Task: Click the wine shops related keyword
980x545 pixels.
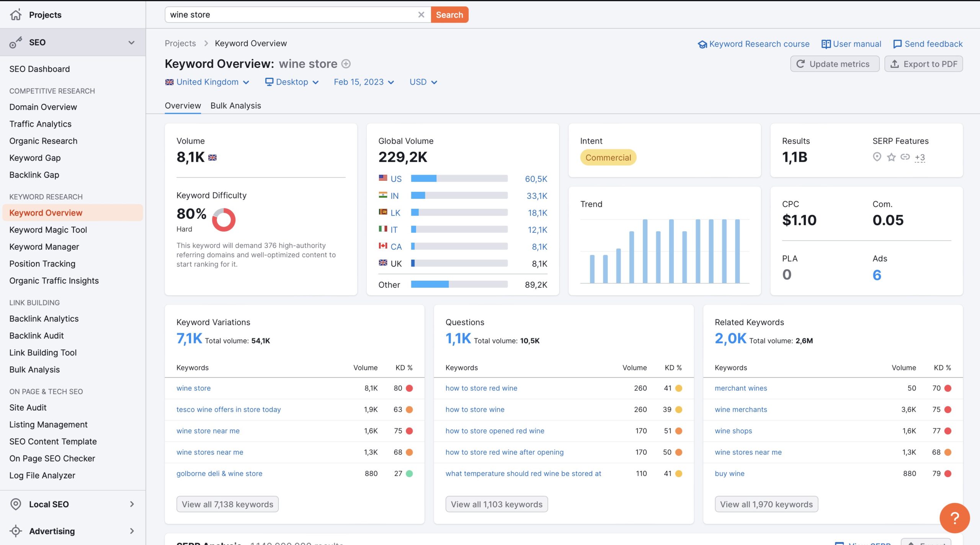Action: tap(733, 431)
